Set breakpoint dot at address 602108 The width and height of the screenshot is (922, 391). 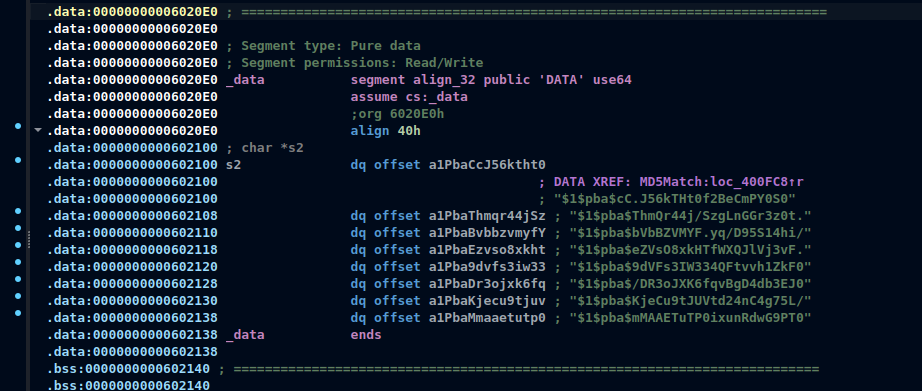(18, 210)
